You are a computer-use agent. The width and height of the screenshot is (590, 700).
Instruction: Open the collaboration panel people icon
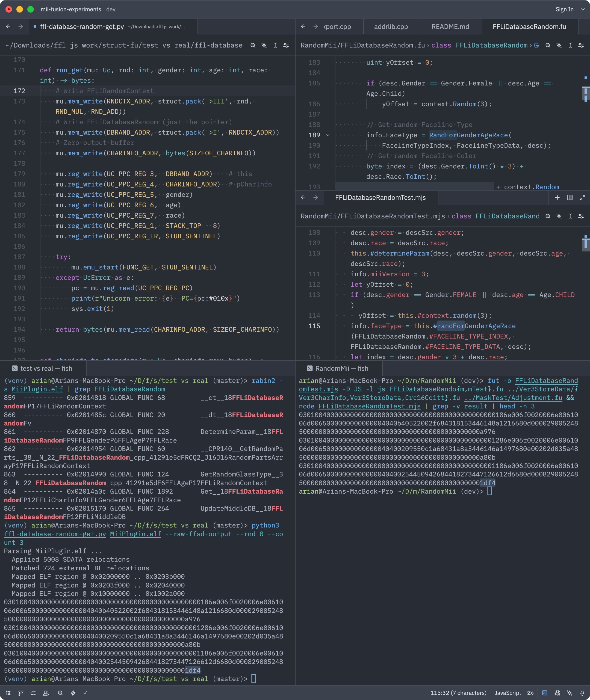tap(46, 693)
